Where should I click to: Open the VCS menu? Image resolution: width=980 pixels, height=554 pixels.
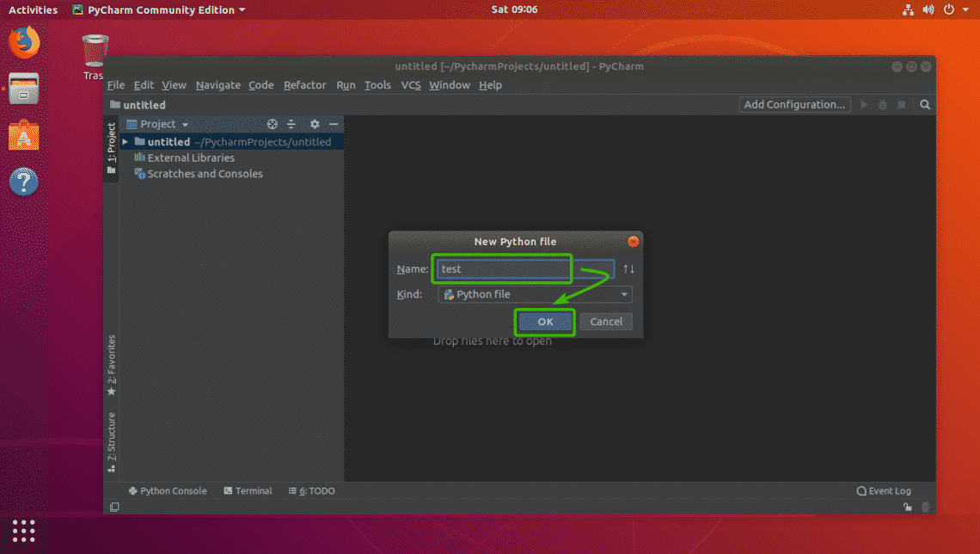tap(411, 85)
